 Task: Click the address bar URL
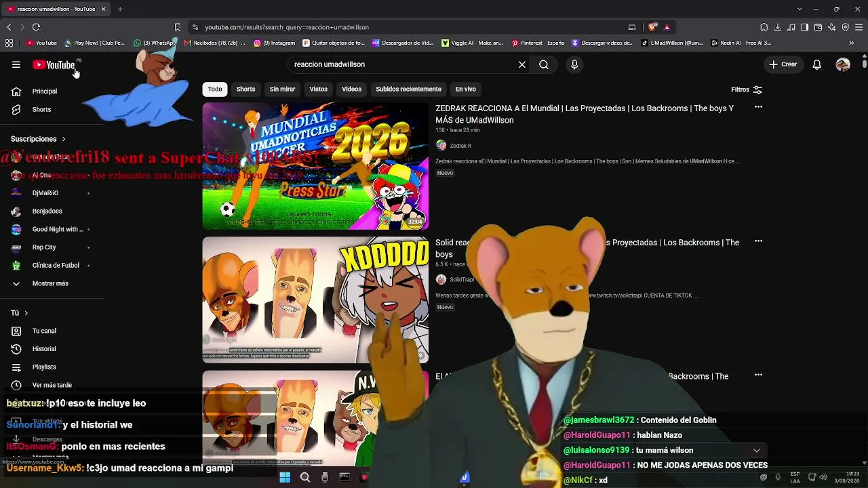(287, 27)
